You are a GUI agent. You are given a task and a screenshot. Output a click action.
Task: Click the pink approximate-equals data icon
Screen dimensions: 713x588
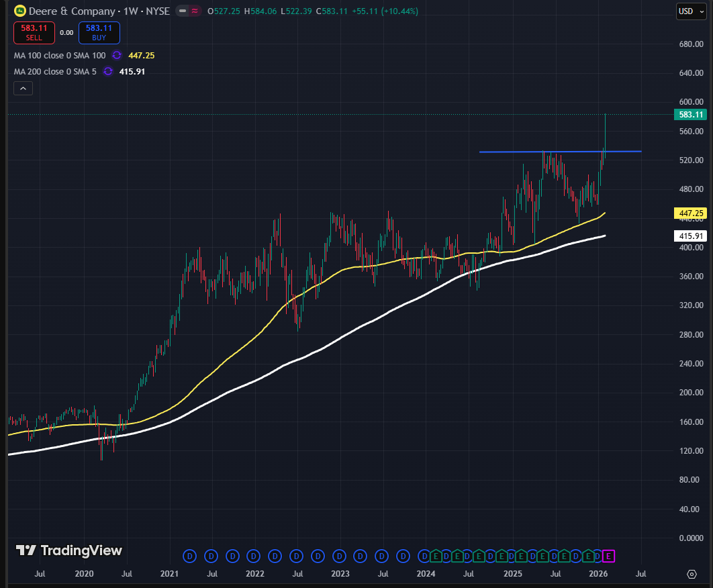coord(195,11)
